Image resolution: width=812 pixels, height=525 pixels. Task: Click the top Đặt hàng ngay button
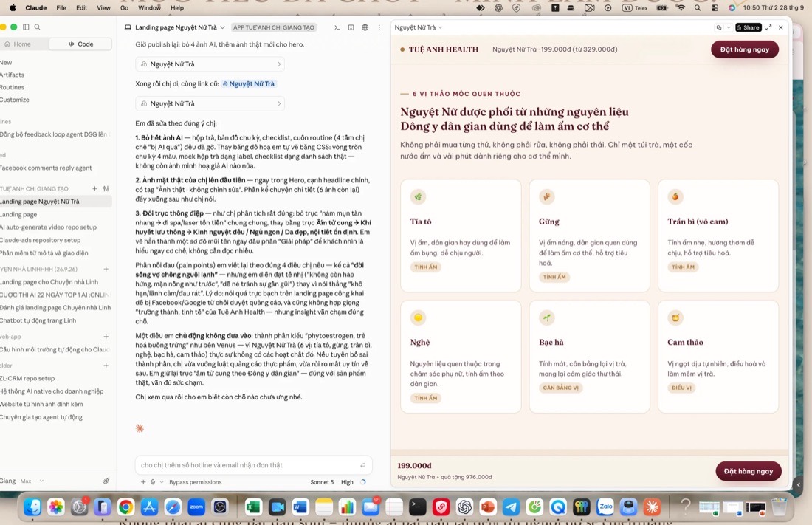pyautogui.click(x=745, y=49)
